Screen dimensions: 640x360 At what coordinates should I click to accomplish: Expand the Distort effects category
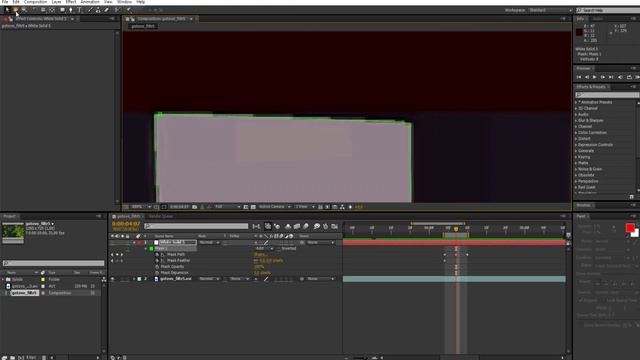(x=576, y=139)
